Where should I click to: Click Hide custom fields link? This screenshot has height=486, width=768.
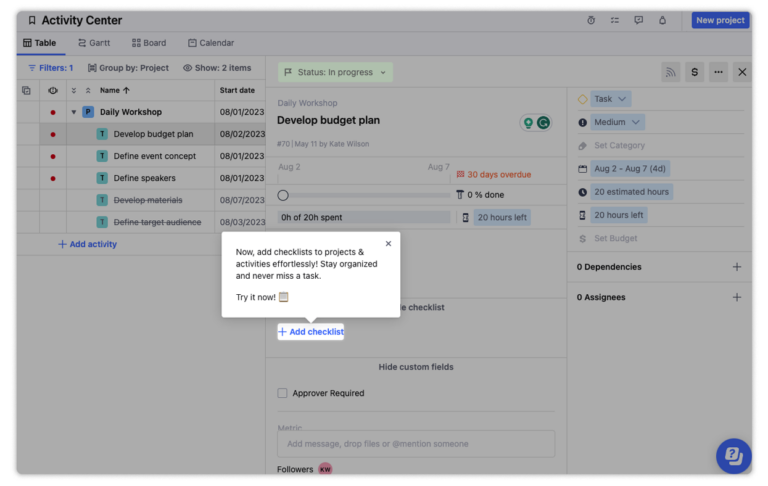click(416, 367)
